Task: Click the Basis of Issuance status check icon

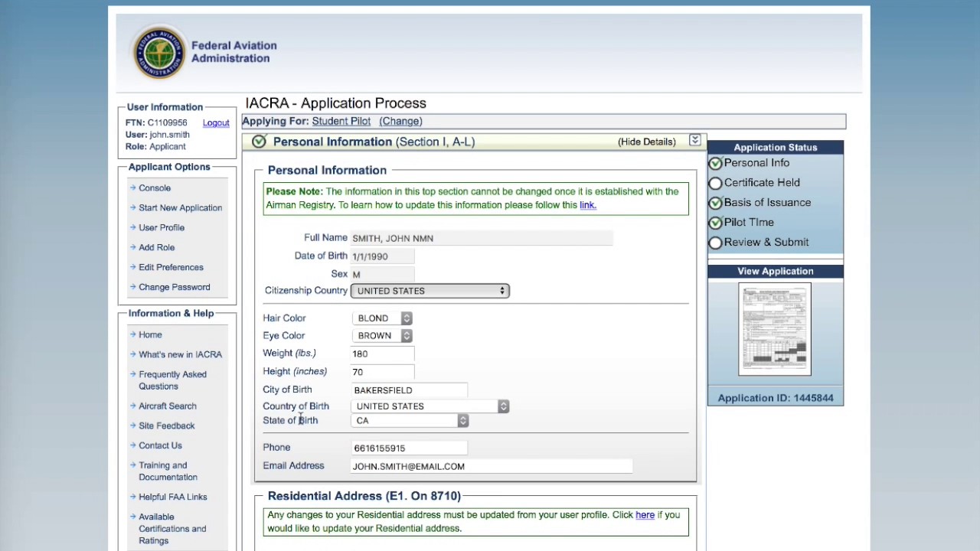Action: coord(715,203)
